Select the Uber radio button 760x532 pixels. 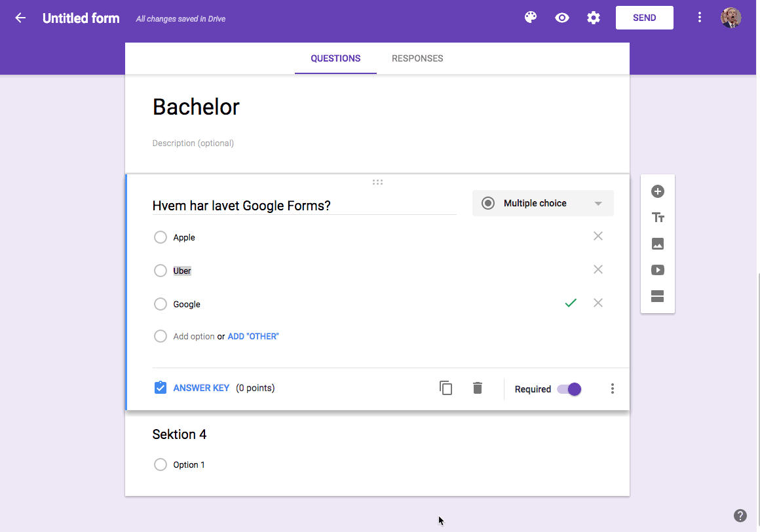(161, 271)
